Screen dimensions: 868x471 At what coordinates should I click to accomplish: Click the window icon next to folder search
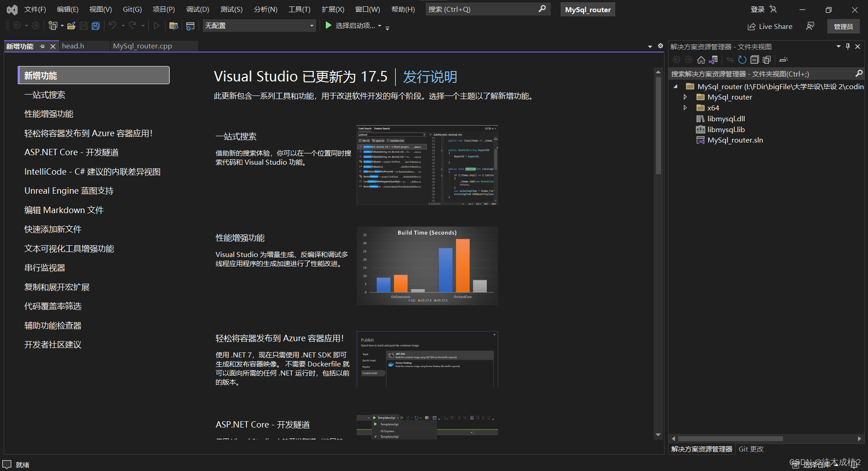coord(190,26)
